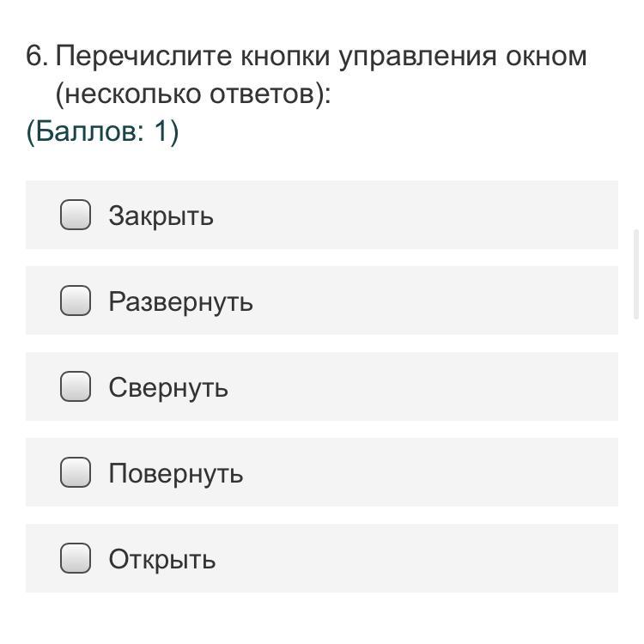Click empty gray space in 'Повернуть' row
This screenshot has width=644, height=644.
(x=429, y=472)
